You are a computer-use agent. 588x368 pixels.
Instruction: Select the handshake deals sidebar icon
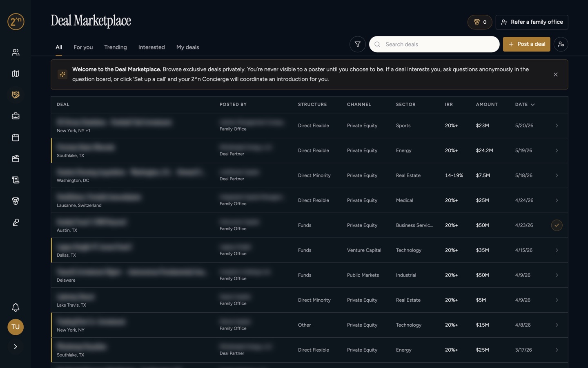[16, 95]
